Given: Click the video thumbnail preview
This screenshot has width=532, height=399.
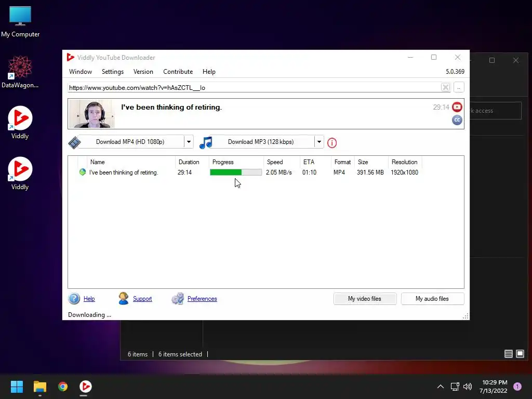Looking at the screenshot, I should coord(91,114).
